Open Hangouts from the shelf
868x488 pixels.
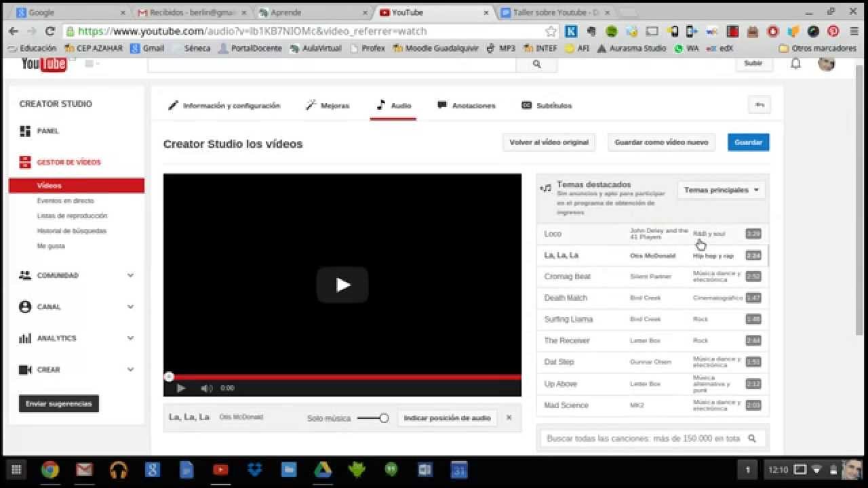tap(391, 470)
